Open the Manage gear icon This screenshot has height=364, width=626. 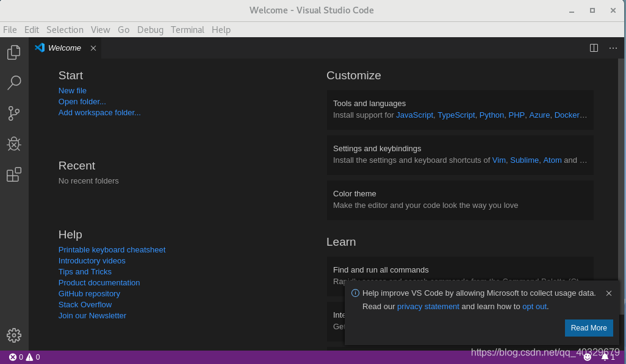coord(14,335)
